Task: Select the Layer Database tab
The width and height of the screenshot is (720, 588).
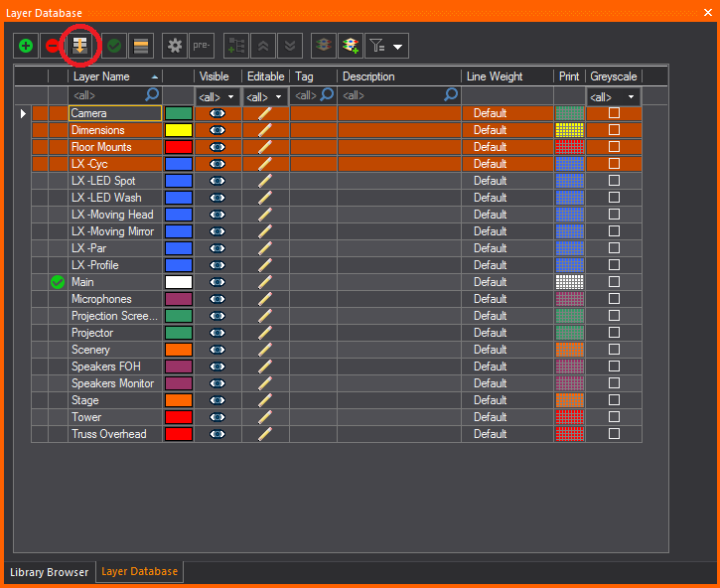Action: pyautogui.click(x=139, y=572)
